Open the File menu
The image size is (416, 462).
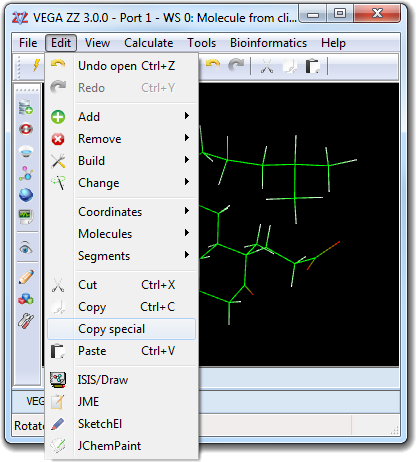coord(28,43)
